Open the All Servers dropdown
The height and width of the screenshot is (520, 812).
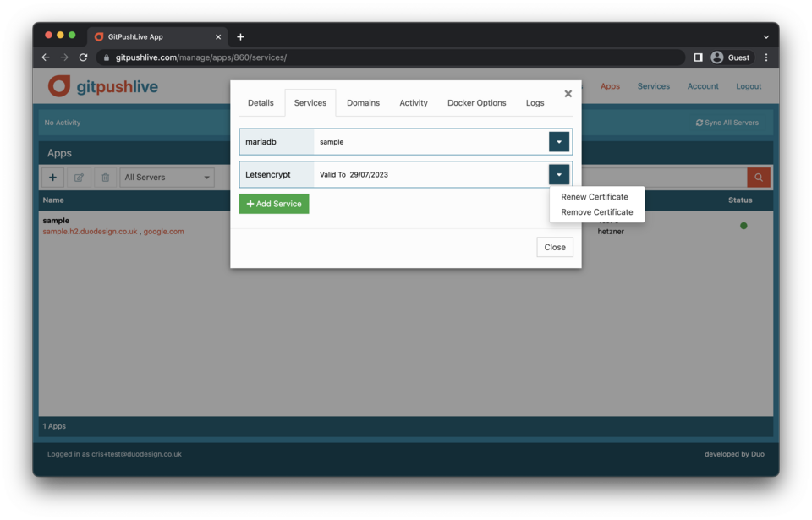click(167, 177)
